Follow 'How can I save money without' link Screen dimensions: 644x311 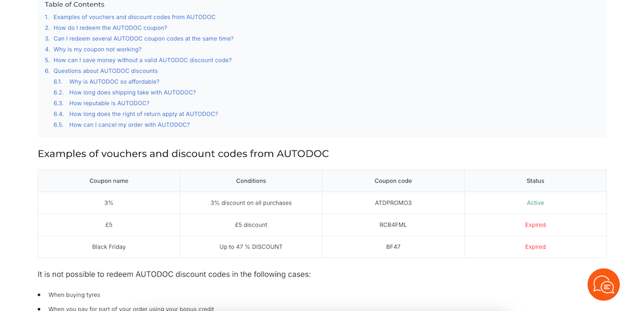pos(142,60)
